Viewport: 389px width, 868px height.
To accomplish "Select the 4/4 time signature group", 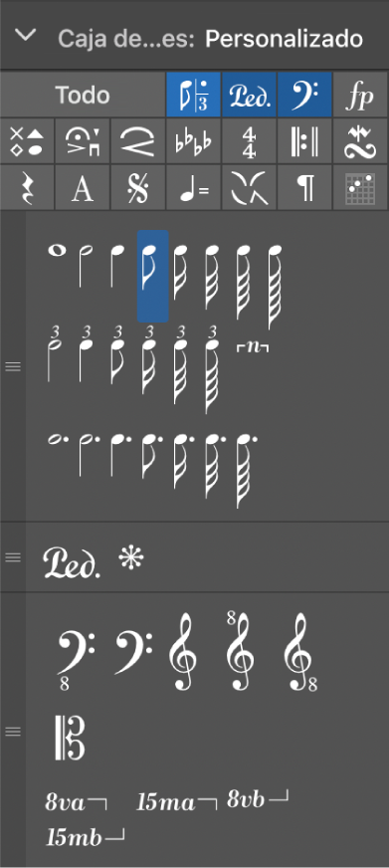I will coord(249,141).
